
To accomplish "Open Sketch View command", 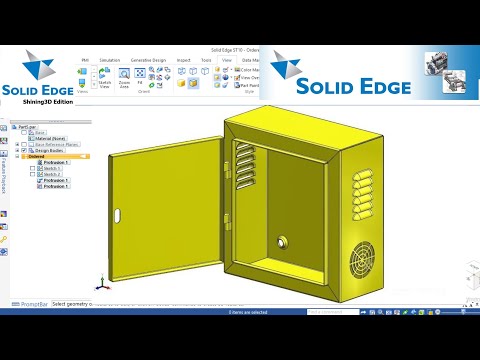I will click(104, 78).
